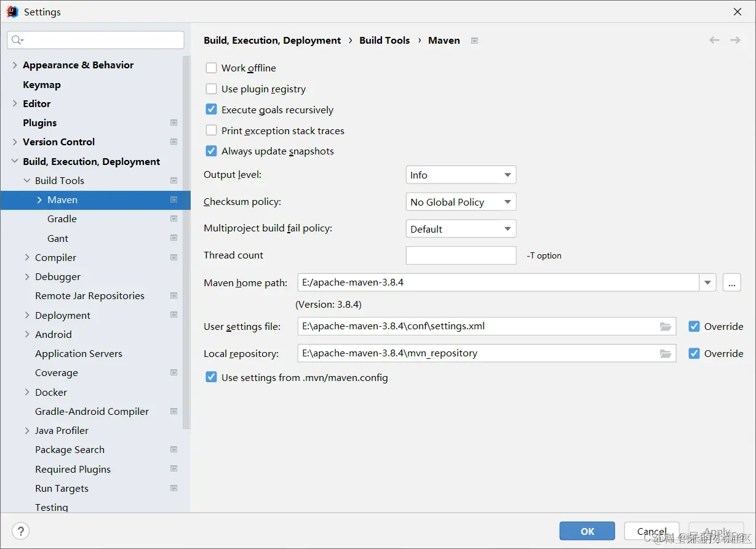This screenshot has width=756, height=549.
Task: Click the folder icon in User settings file
Action: pyautogui.click(x=665, y=327)
